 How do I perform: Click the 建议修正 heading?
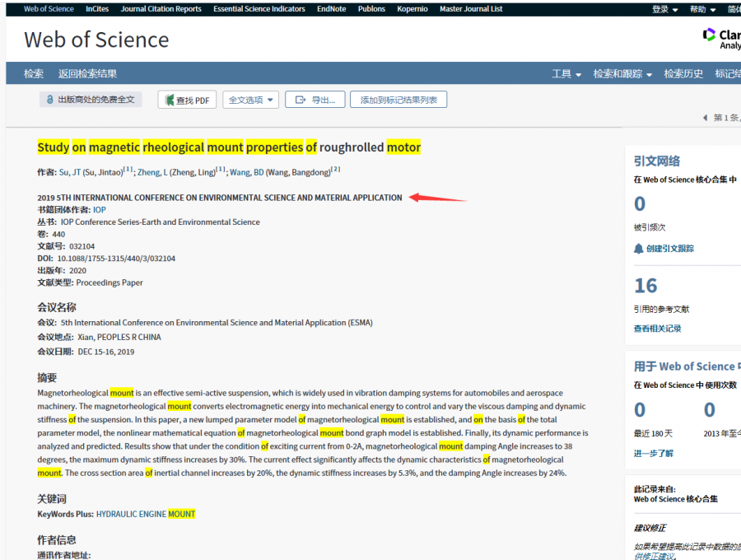point(650,528)
